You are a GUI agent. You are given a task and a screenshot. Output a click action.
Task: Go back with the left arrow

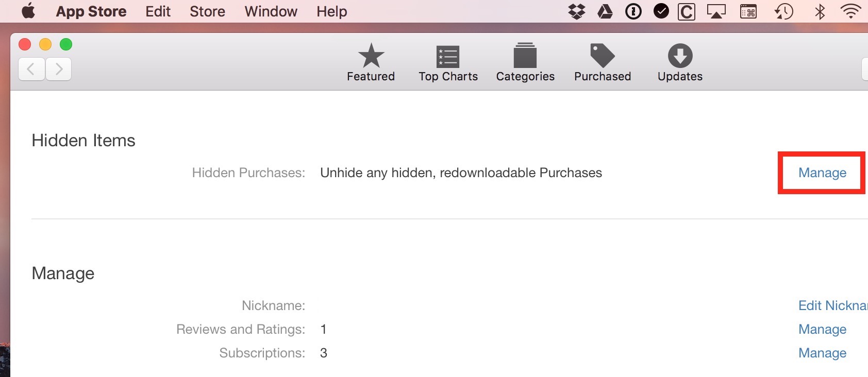[31, 69]
